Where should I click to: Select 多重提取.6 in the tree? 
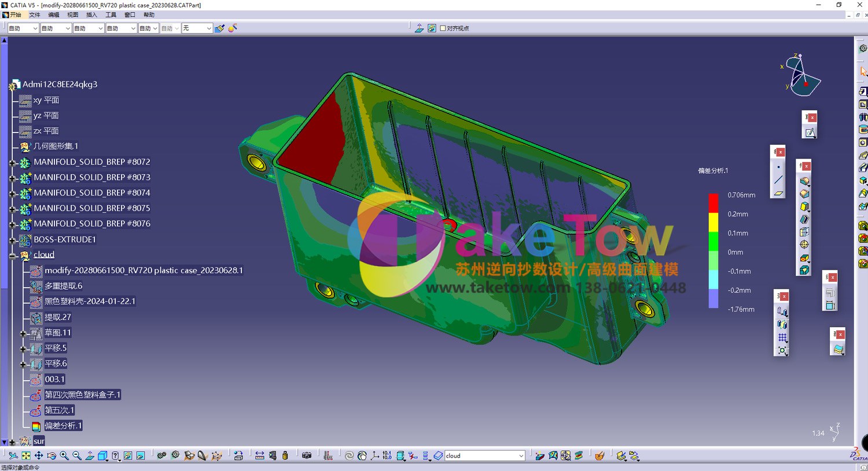(x=63, y=286)
